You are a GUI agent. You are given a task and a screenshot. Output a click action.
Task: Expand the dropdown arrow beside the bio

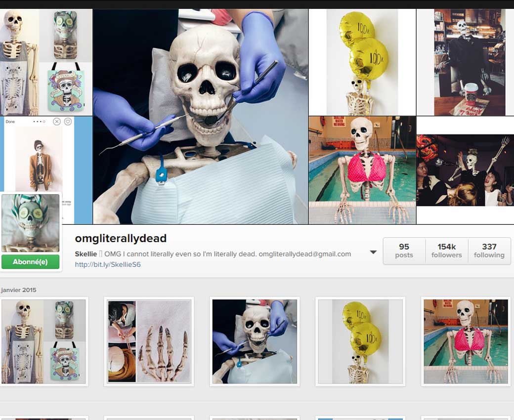(x=373, y=252)
